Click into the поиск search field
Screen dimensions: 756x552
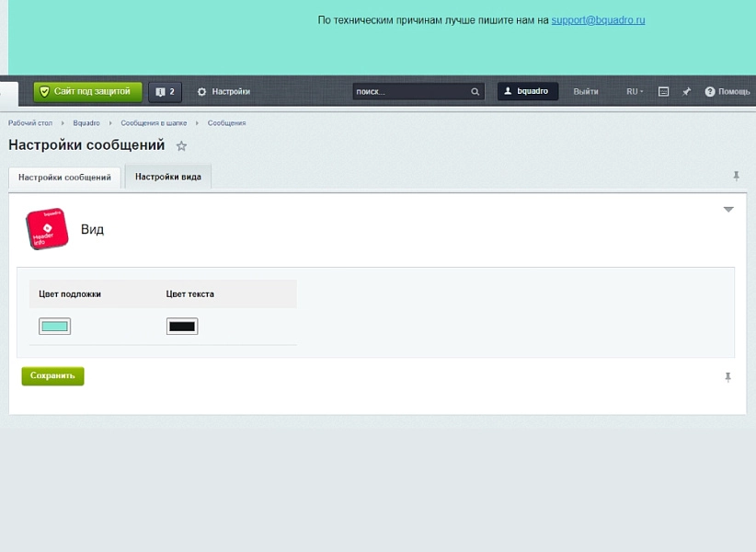411,92
